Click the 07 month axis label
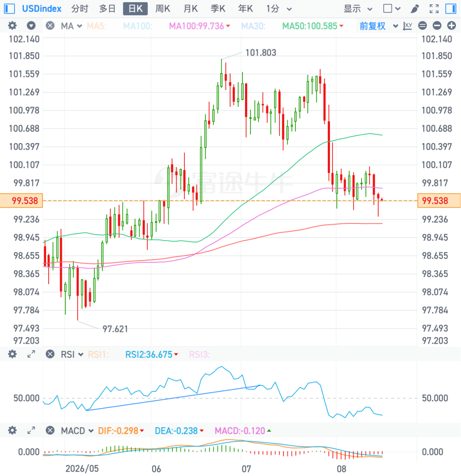461x476 pixels. [x=246, y=469]
